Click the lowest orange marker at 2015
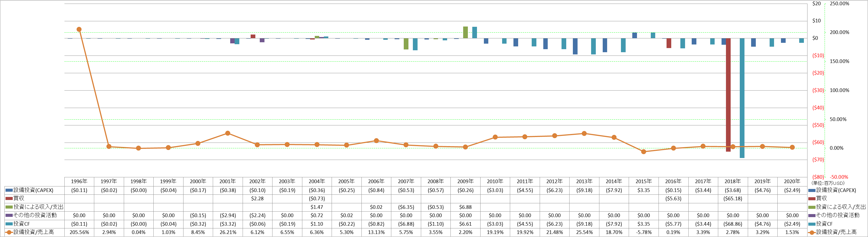The width and height of the screenshot is (868, 237). point(644,152)
